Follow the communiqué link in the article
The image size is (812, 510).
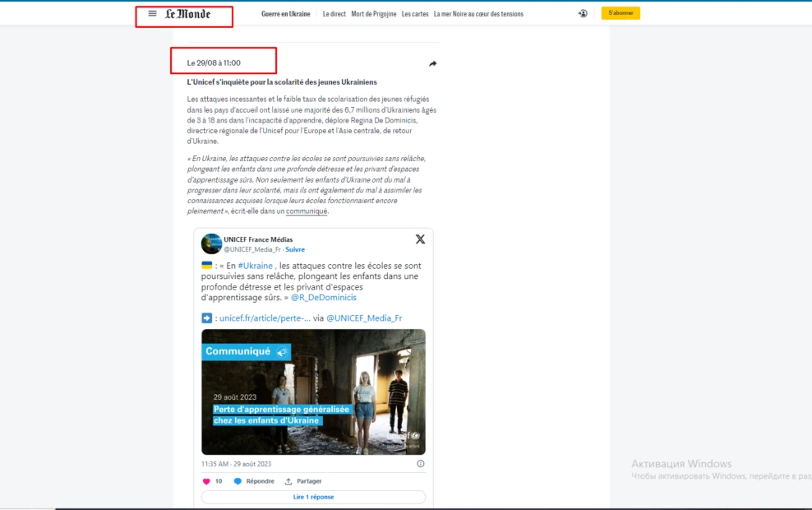pyautogui.click(x=307, y=211)
